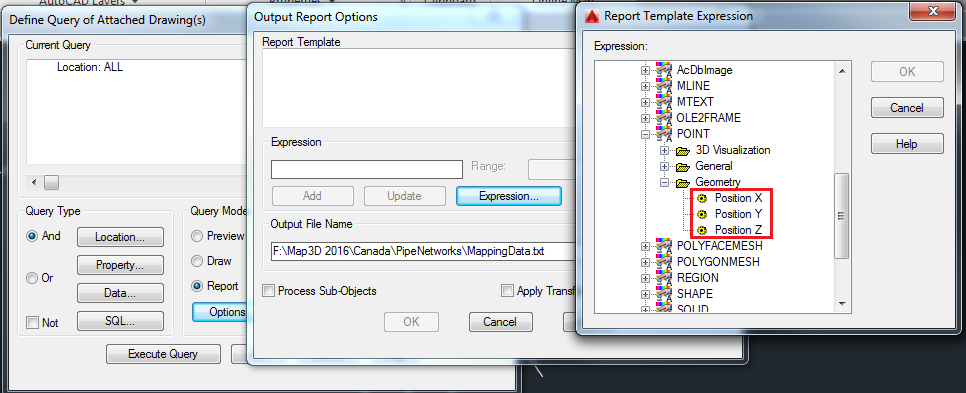Expand the MLINE tree node
This screenshot has width=966, height=393.
645,86
